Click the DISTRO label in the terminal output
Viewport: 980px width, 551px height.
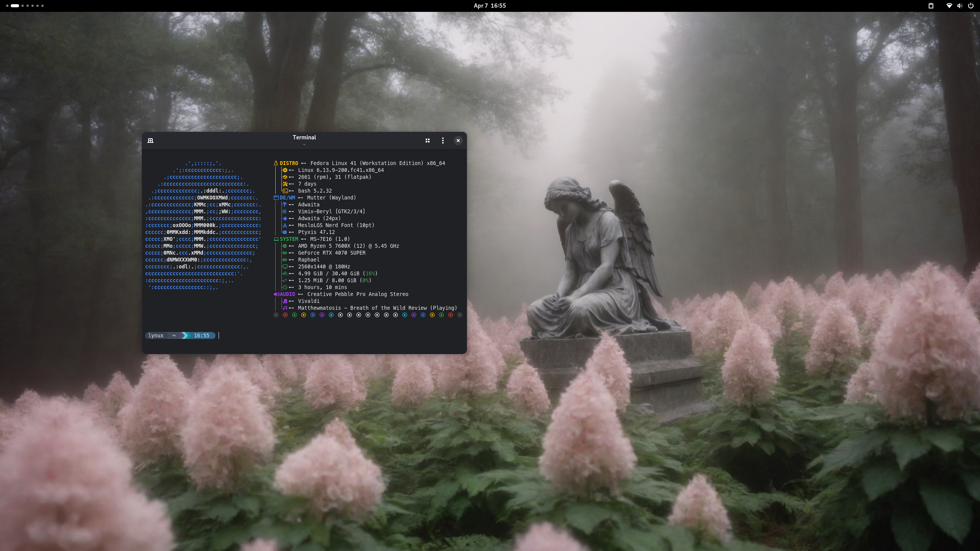289,163
